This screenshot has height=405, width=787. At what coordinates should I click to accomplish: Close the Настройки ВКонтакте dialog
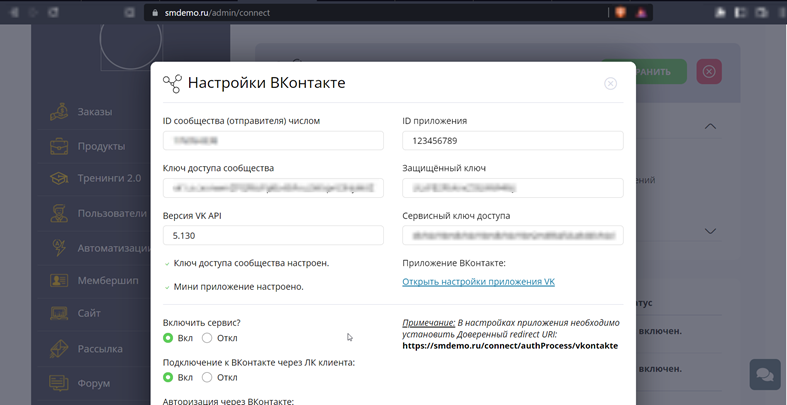click(610, 83)
